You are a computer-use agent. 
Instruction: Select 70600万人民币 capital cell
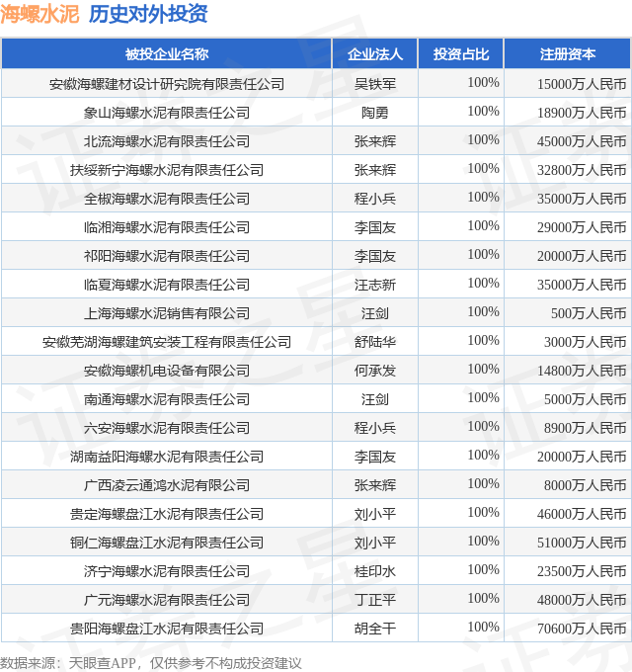click(x=582, y=629)
